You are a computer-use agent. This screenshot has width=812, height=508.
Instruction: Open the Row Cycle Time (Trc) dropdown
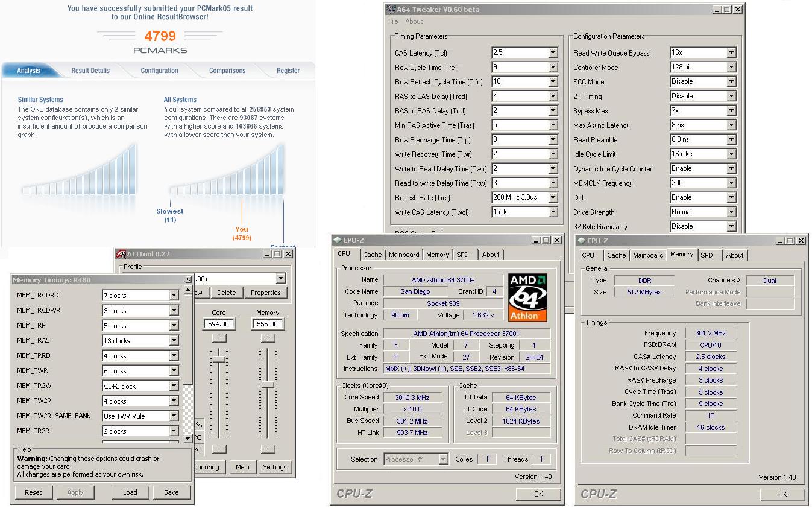(x=553, y=67)
